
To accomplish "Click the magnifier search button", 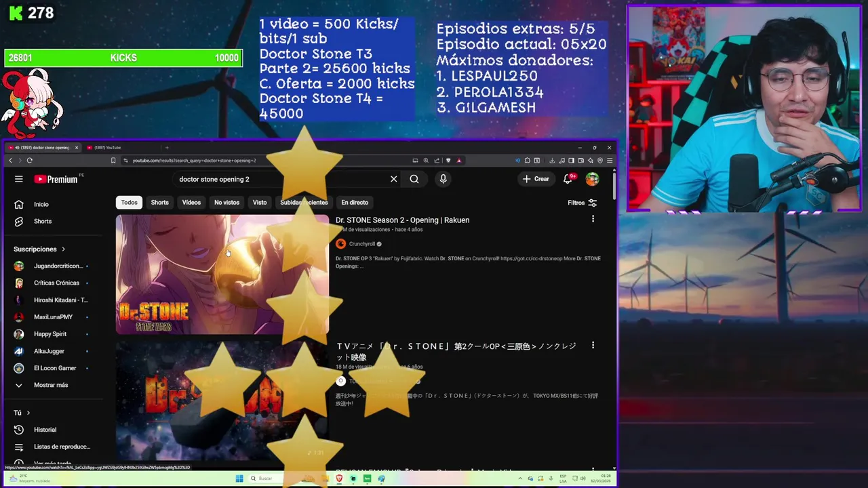I will (414, 179).
